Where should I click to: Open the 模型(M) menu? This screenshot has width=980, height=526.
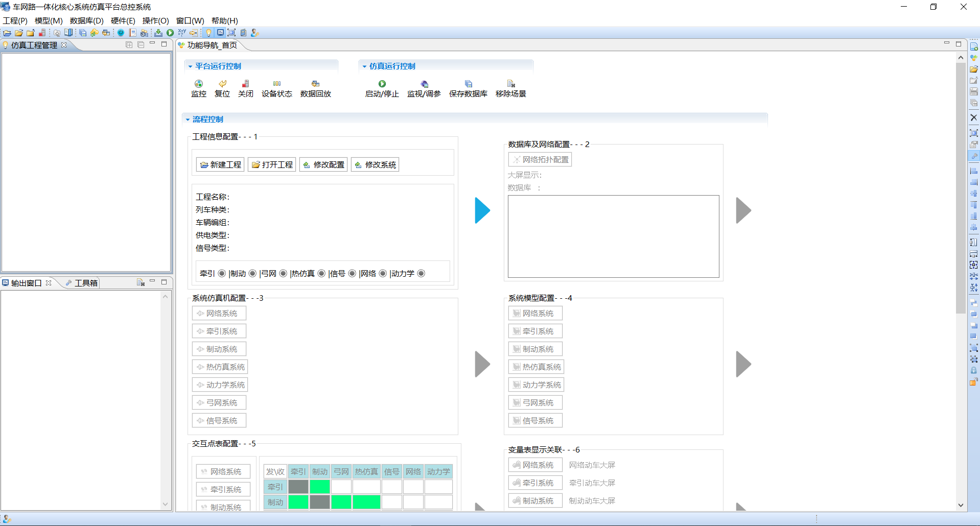click(49, 21)
